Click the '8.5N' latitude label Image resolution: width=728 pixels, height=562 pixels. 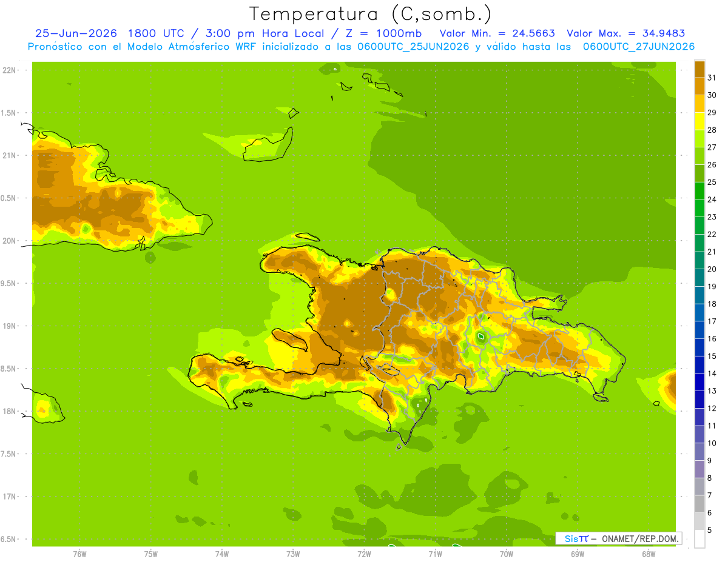coord(10,369)
